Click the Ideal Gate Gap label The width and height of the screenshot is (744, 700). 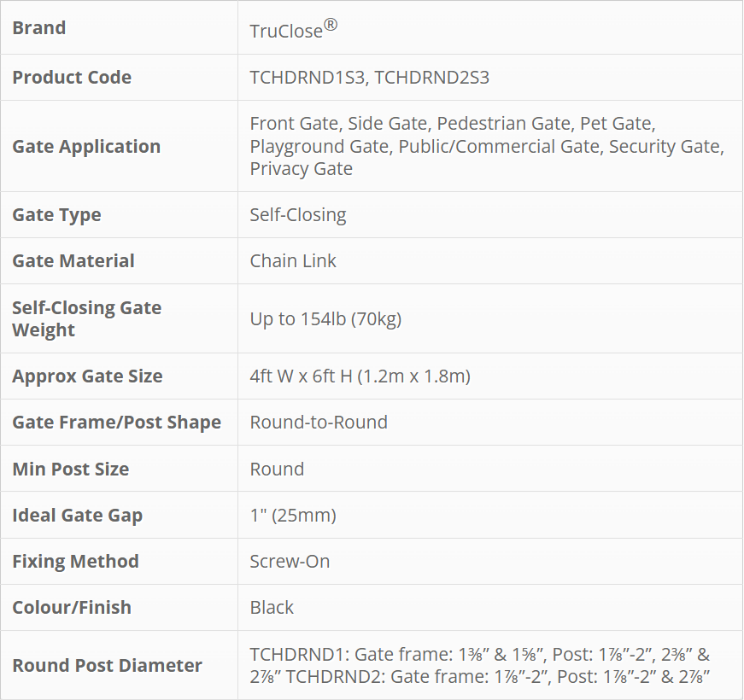pyautogui.click(x=77, y=516)
